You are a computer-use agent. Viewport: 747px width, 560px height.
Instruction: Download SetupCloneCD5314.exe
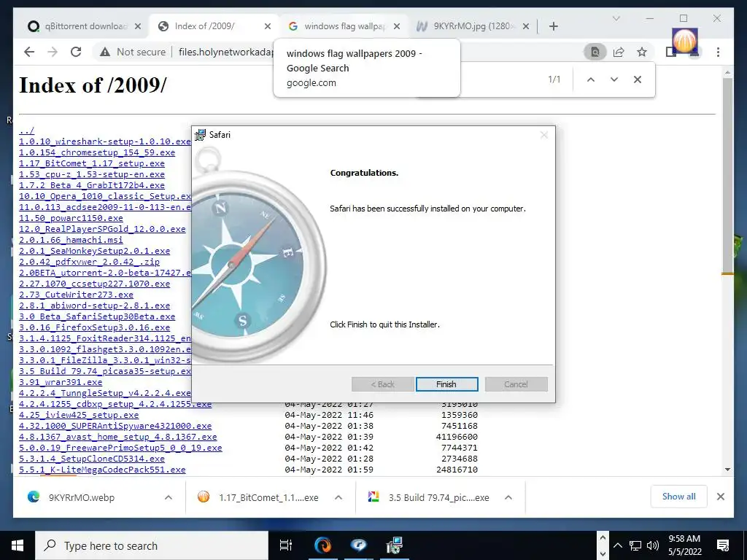[92, 459]
